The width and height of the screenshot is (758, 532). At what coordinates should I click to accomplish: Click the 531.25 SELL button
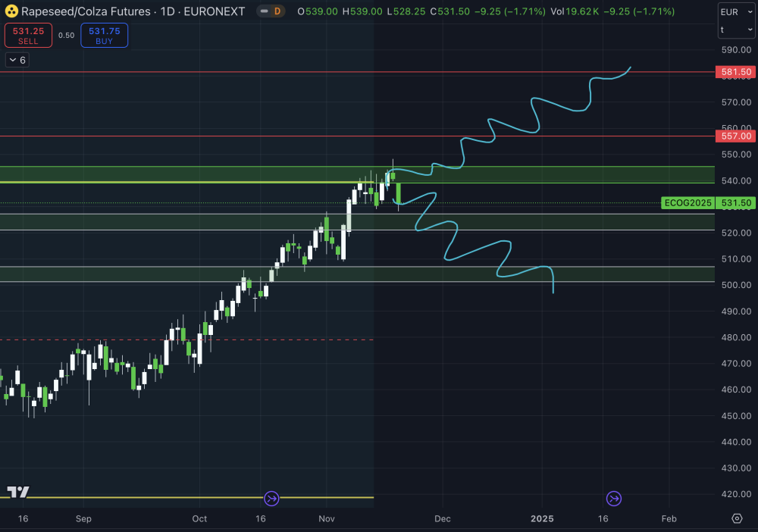[x=29, y=36]
